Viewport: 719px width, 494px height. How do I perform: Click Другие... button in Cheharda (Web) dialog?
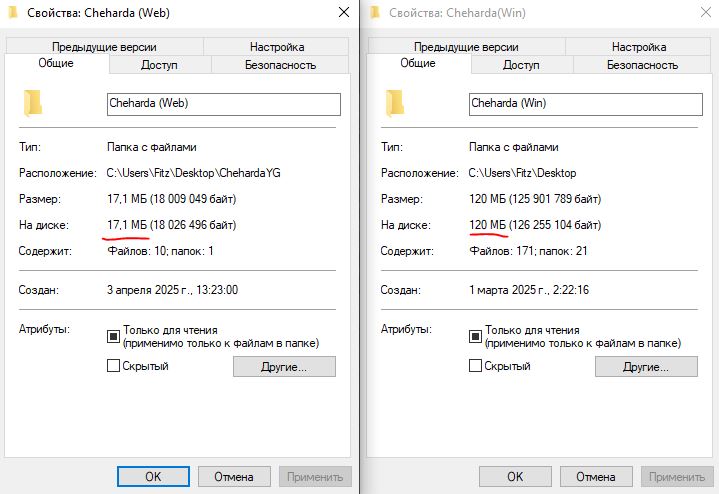[284, 367]
